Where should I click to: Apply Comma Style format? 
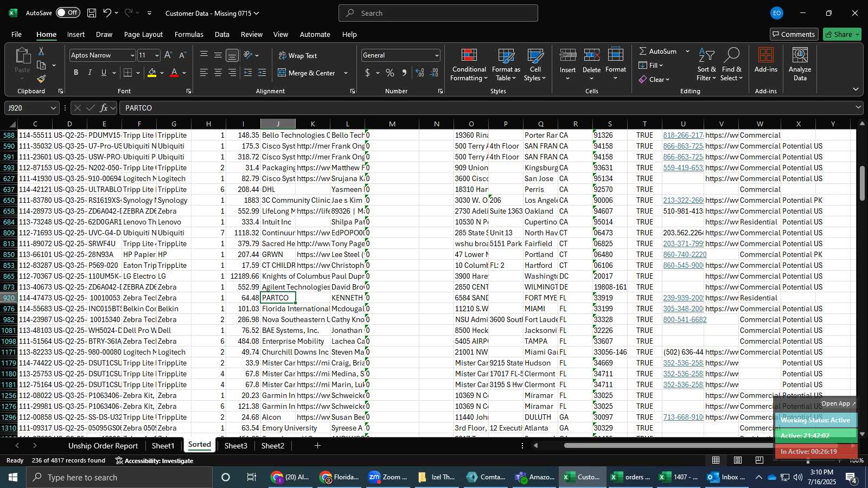(x=404, y=73)
